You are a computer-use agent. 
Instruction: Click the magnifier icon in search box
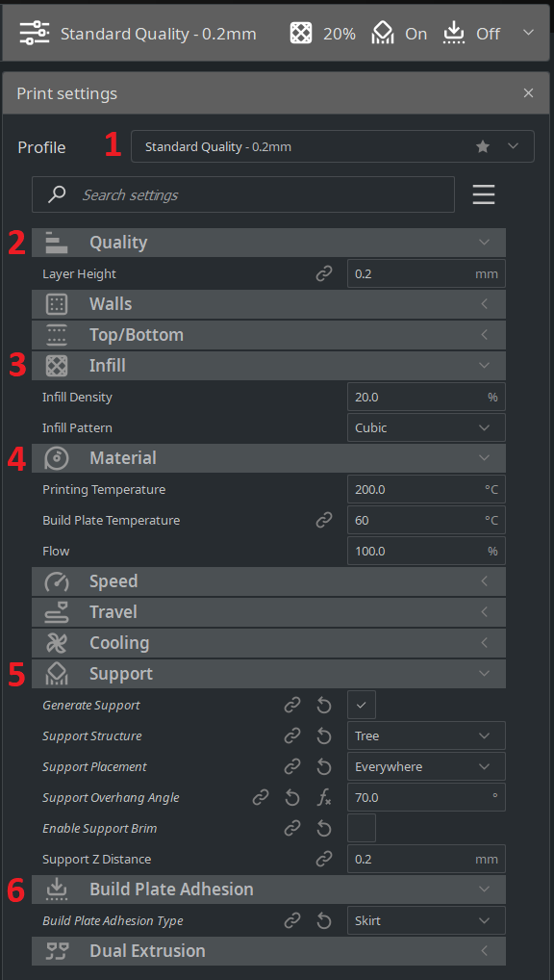click(57, 194)
